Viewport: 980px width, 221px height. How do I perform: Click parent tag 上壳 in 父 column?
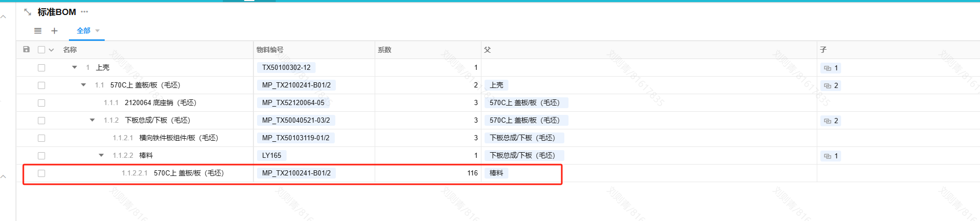496,85
